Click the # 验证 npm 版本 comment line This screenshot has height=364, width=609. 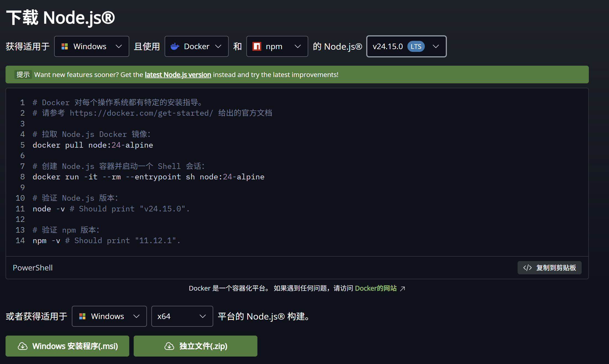click(66, 230)
